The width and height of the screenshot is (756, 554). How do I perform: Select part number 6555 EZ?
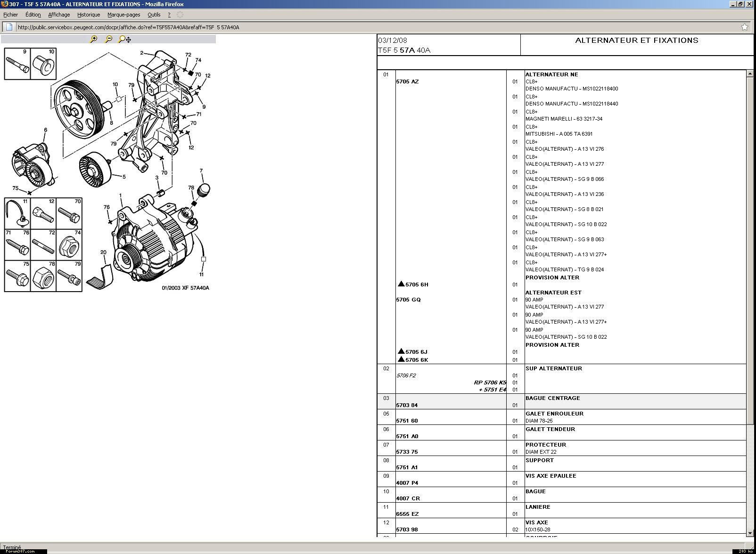tap(407, 514)
